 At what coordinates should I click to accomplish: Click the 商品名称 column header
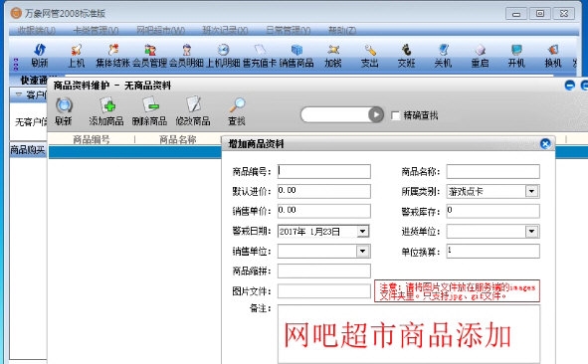pyautogui.click(x=178, y=140)
